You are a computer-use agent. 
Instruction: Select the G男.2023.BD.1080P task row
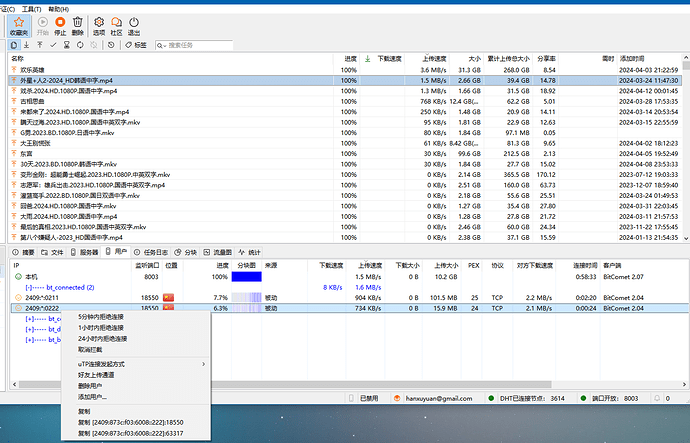coord(345,132)
